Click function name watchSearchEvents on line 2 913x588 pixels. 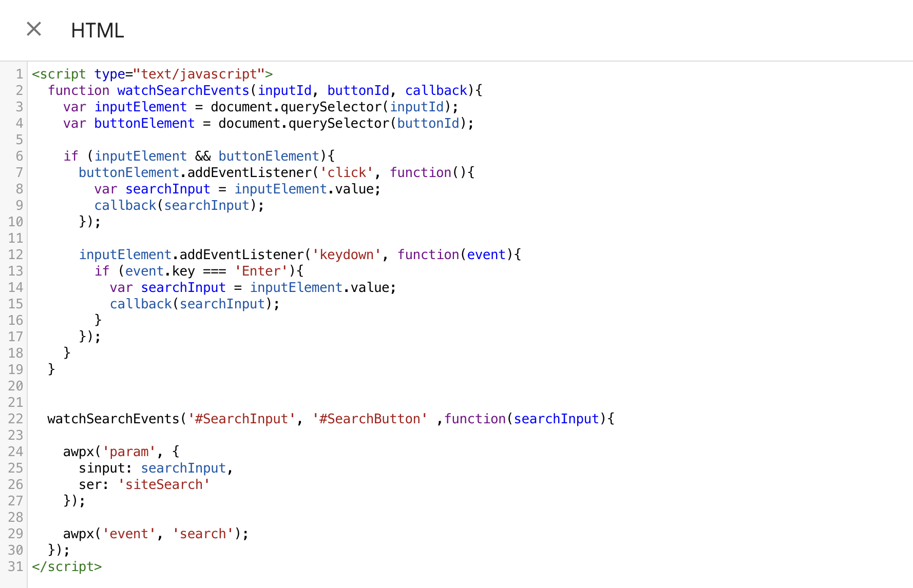[183, 91]
